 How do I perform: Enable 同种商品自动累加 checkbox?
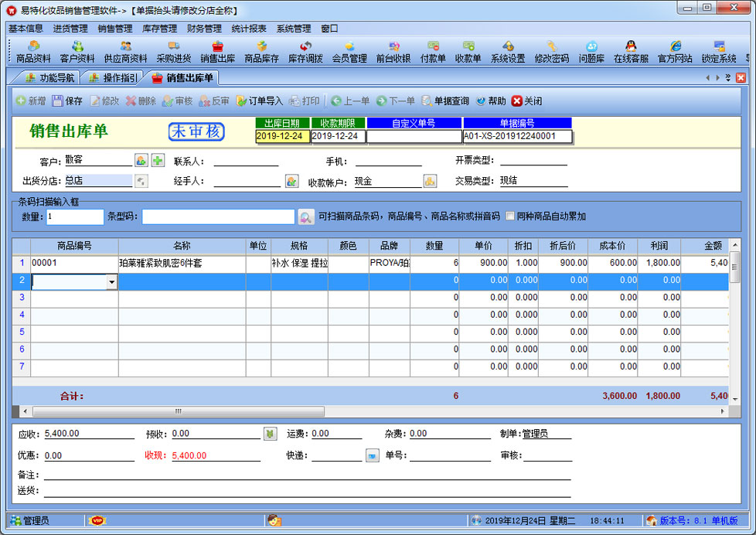[510, 216]
